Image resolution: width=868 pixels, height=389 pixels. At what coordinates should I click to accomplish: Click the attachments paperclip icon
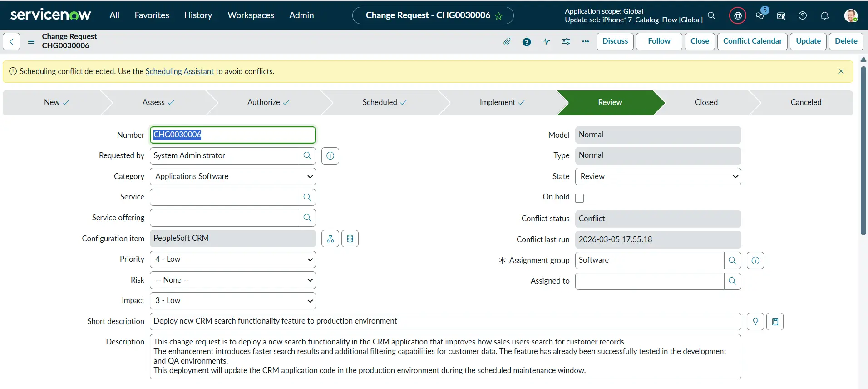507,41
